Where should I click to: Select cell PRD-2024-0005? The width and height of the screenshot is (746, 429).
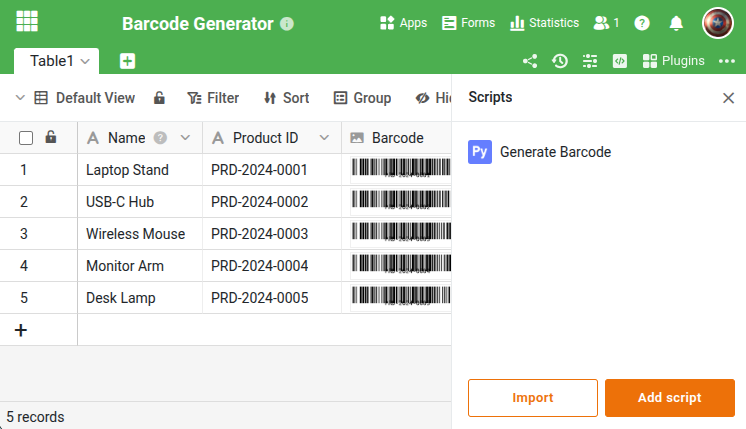coord(272,297)
